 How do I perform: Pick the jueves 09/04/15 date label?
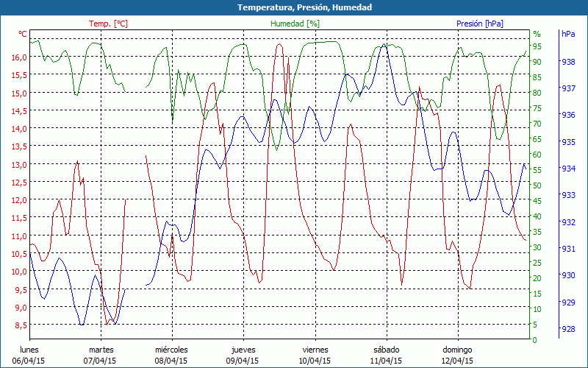tap(243, 355)
